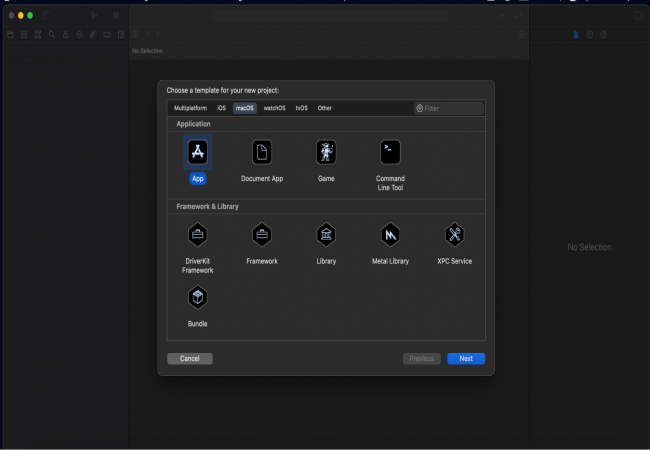Click the 'Metal Library' label text

click(390, 261)
